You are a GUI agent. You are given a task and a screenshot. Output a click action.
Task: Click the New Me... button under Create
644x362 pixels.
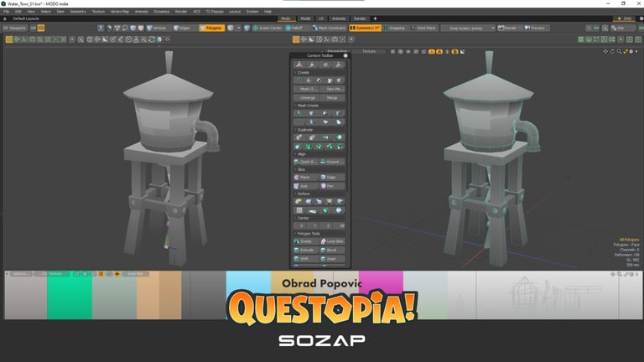click(332, 89)
